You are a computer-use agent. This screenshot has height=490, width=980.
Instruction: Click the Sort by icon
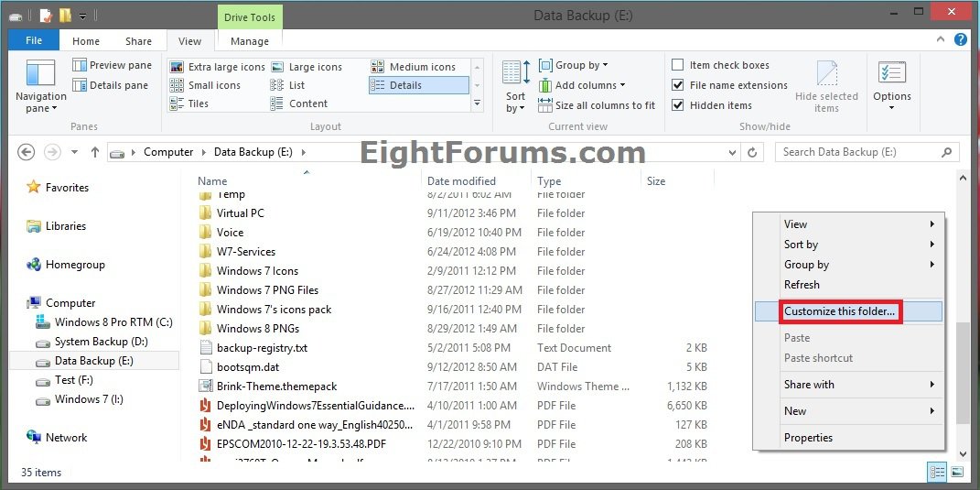515,75
